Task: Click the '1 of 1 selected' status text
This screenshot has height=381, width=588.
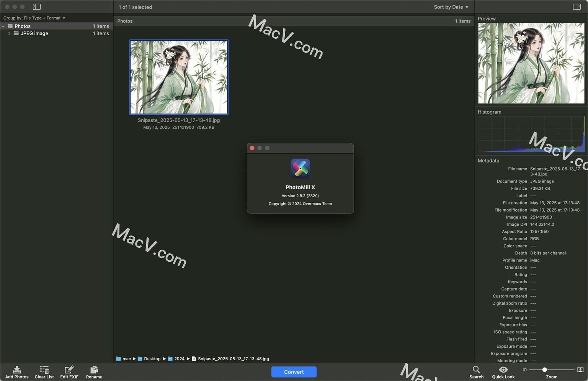Action: (x=135, y=7)
